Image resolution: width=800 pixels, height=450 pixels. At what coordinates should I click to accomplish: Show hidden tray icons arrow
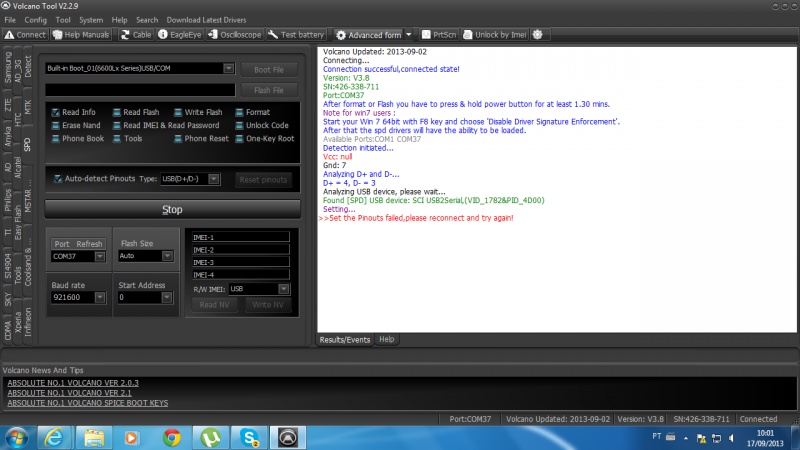coord(686,438)
